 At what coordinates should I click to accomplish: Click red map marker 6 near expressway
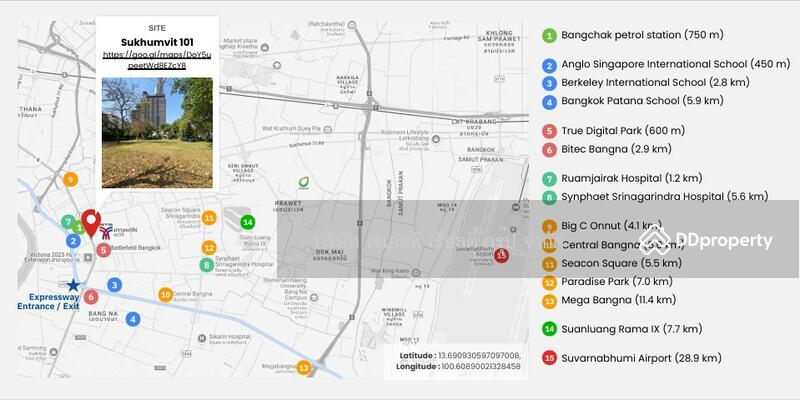pyautogui.click(x=91, y=297)
